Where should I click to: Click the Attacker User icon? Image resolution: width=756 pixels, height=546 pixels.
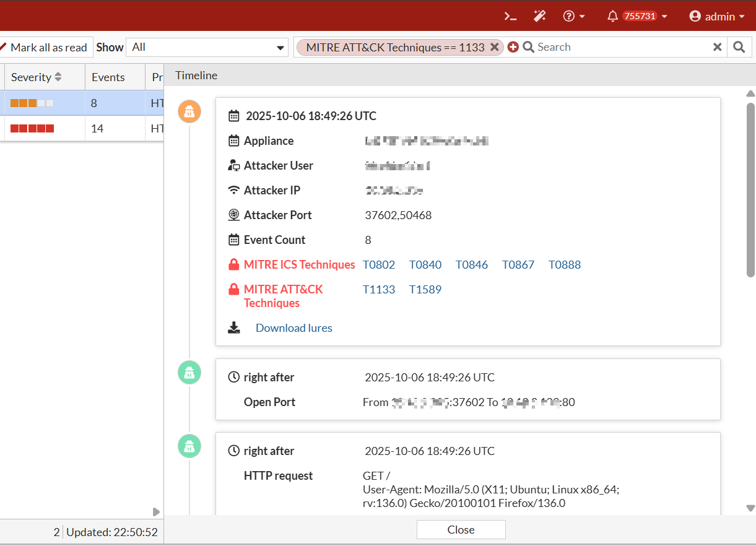tap(234, 166)
